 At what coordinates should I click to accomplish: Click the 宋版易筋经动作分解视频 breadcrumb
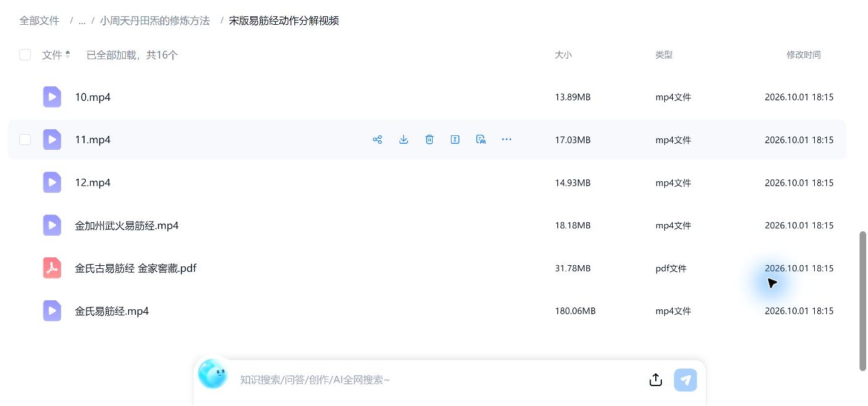click(x=284, y=21)
